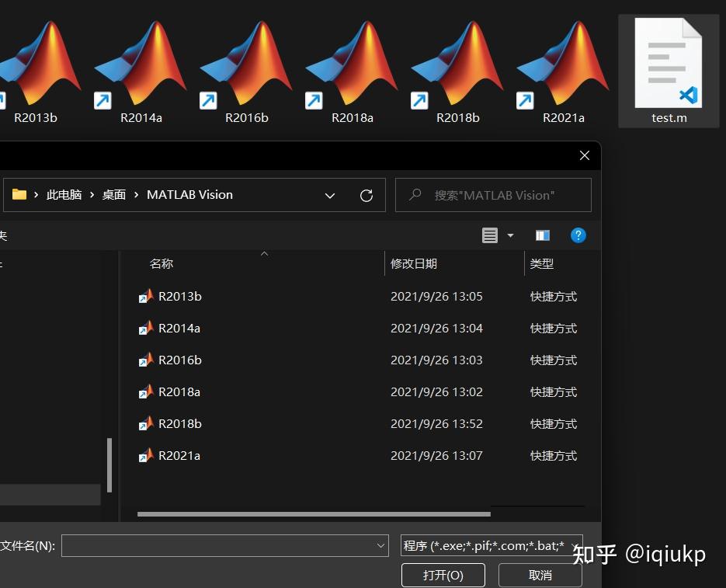Screen dimensions: 726x588
Task: Click date 2021/9/26 13:04
Action: pos(436,329)
